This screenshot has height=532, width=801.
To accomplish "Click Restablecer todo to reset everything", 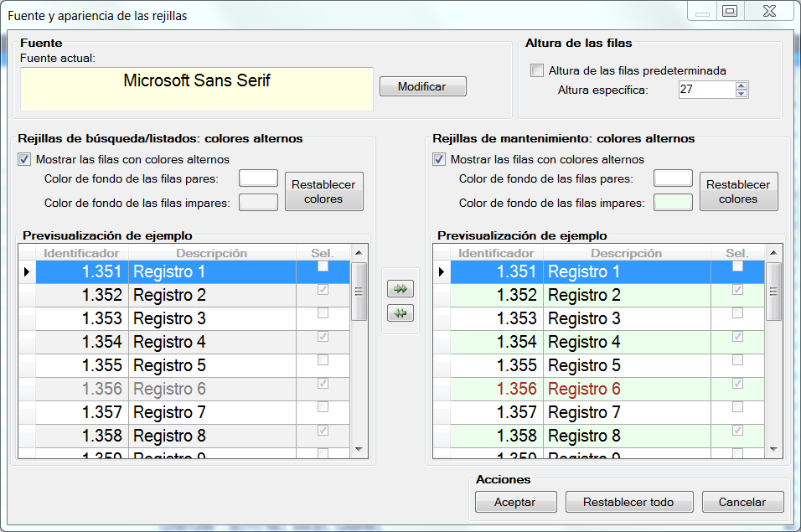I will click(629, 501).
